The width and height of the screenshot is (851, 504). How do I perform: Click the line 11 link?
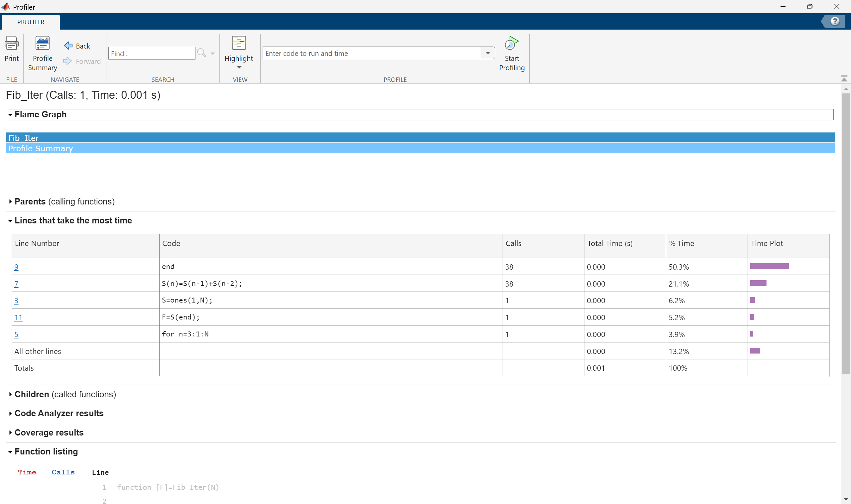(x=18, y=317)
